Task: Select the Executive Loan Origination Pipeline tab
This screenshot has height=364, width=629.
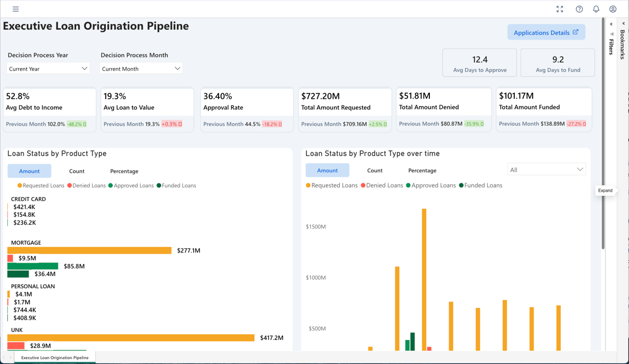Action: (x=55, y=358)
